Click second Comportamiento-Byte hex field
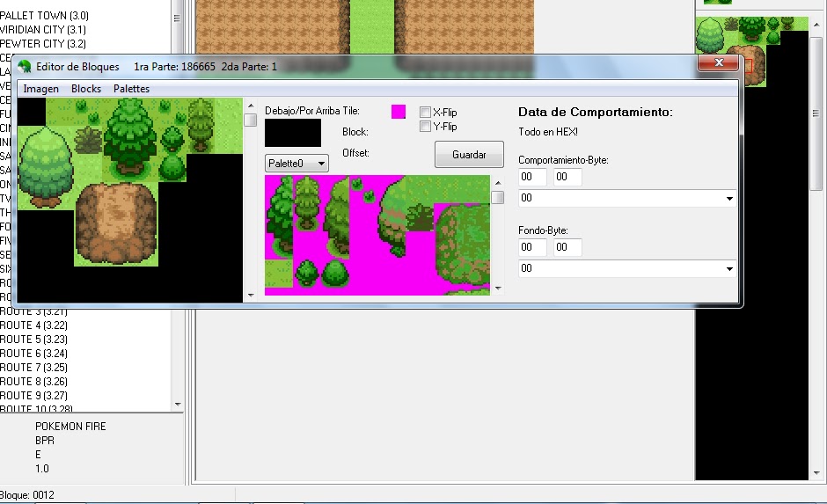 [x=567, y=177]
